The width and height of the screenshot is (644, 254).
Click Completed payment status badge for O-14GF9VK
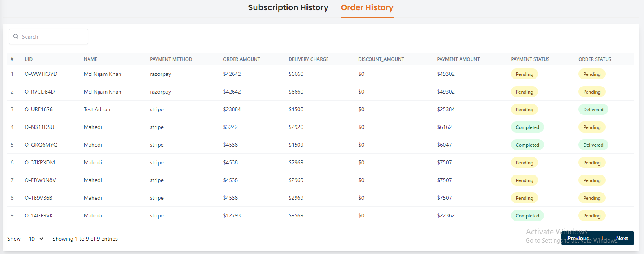point(527,216)
